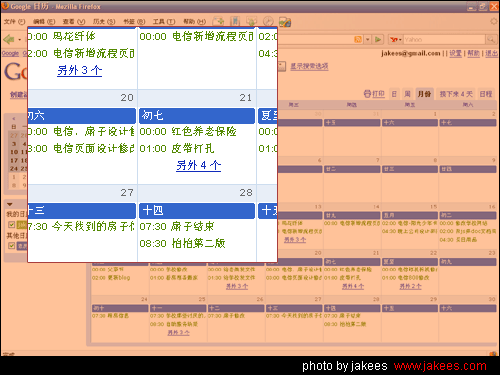Click the 另外 4 个 link on day 21
Image resolution: width=500 pixels, height=375 pixels.
click(198, 165)
